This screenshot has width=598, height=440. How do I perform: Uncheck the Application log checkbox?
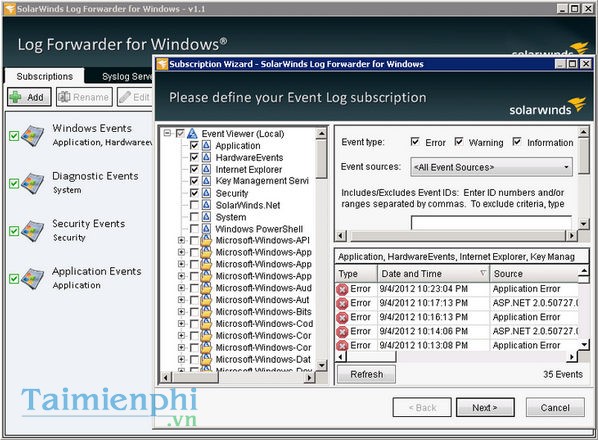click(194, 145)
